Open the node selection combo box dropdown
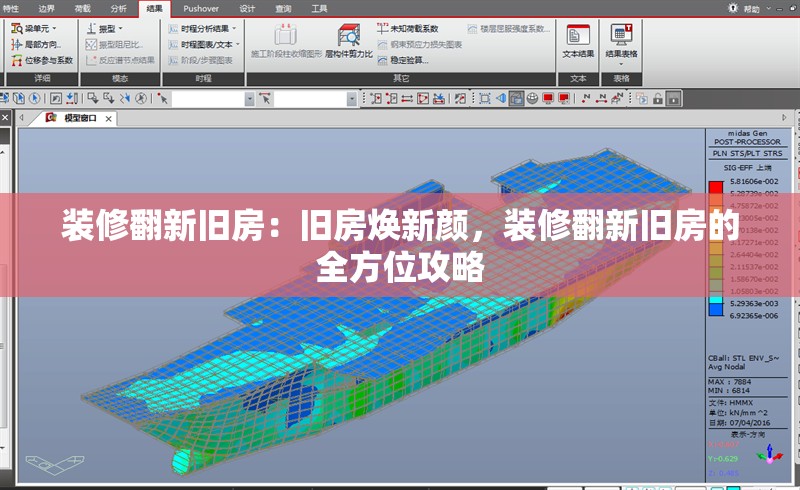800x490 pixels. (x=249, y=99)
